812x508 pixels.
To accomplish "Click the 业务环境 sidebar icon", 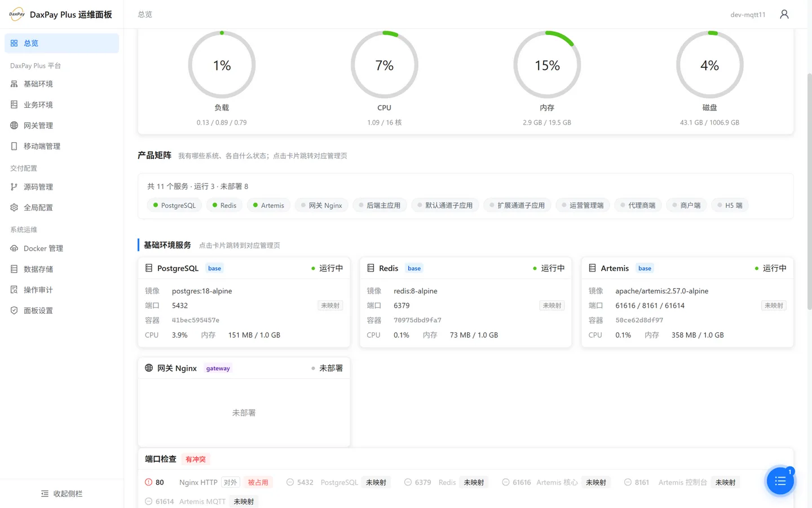I will 14,104.
